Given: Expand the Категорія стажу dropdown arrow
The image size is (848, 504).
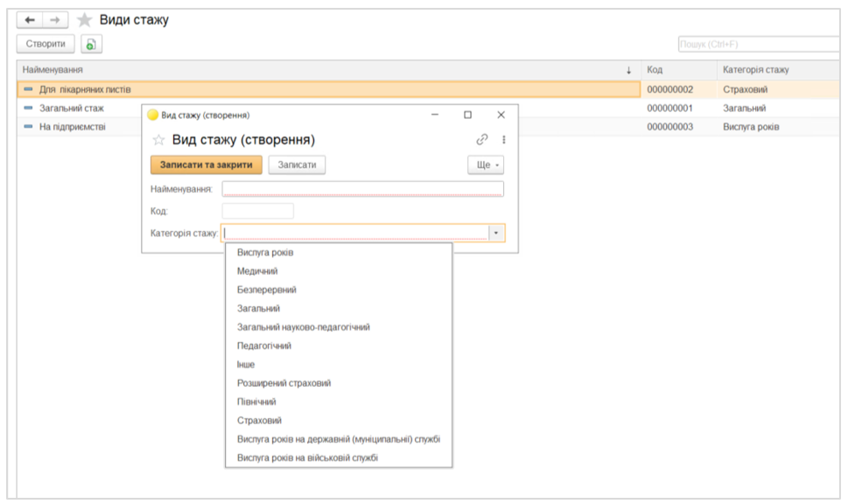Looking at the screenshot, I should click(x=496, y=233).
